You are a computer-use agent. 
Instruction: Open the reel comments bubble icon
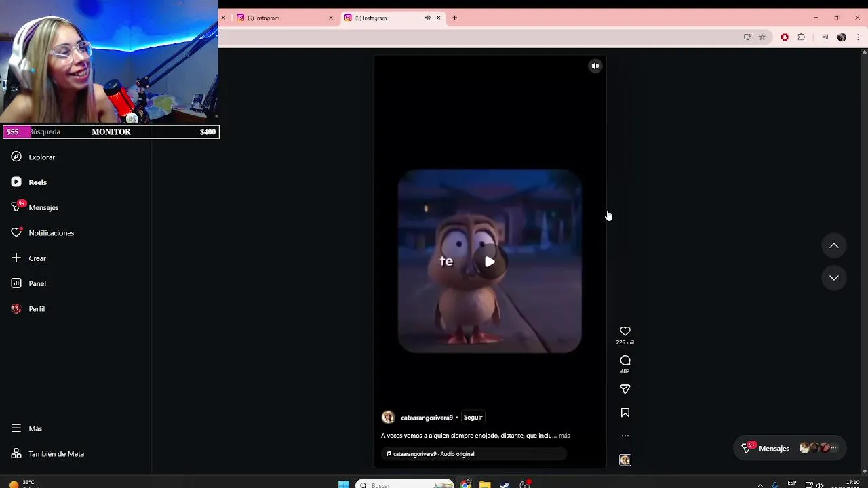(625, 361)
